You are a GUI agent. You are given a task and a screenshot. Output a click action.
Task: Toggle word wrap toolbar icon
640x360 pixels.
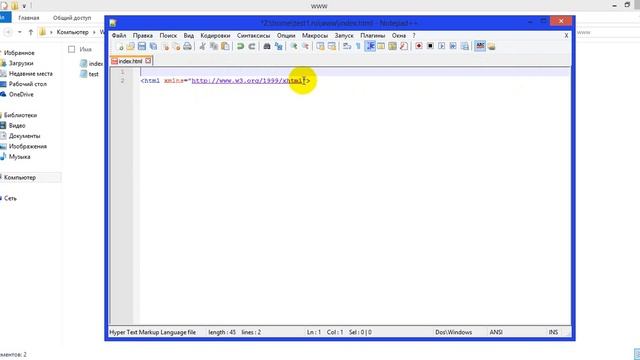tap(347, 47)
